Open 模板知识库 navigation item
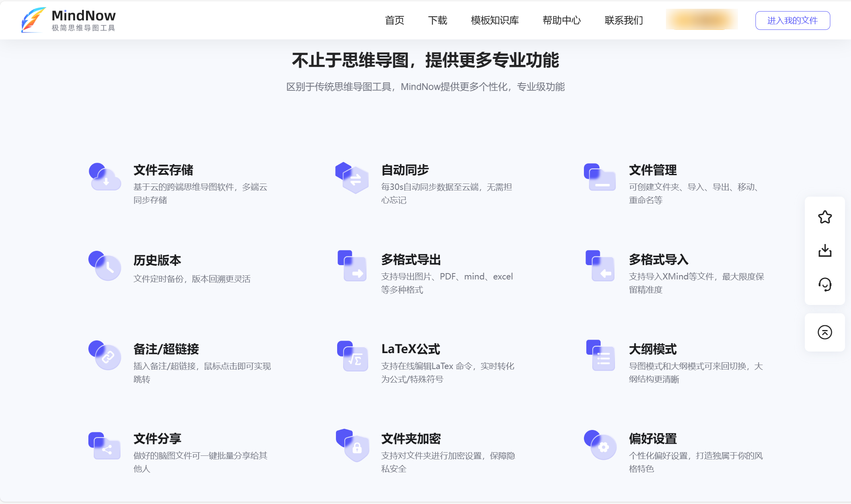This screenshot has height=504, width=851. 495,20
